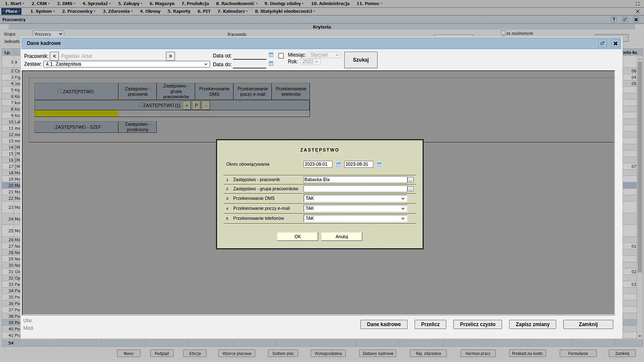
Task: Click the Zapisz zmiany button
Action: click(x=532, y=324)
